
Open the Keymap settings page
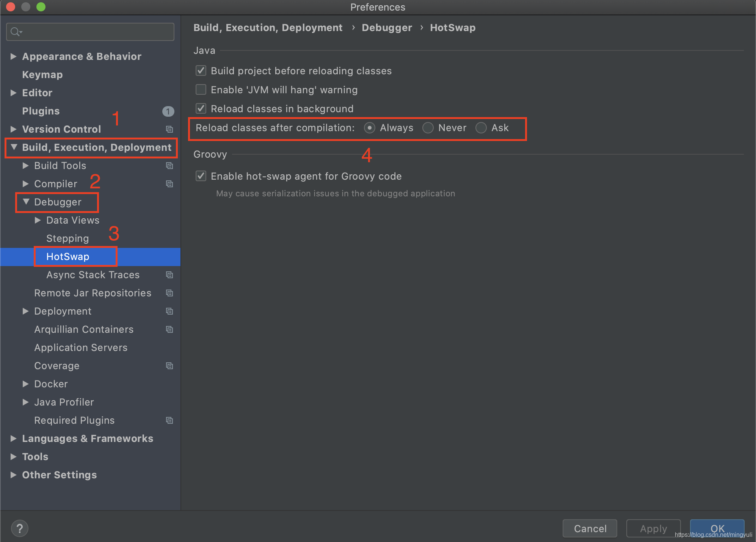42,75
